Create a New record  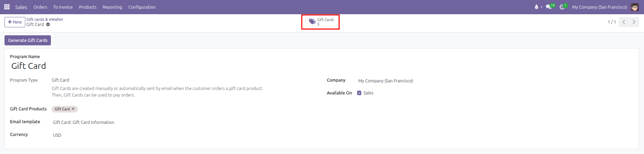[15, 22]
